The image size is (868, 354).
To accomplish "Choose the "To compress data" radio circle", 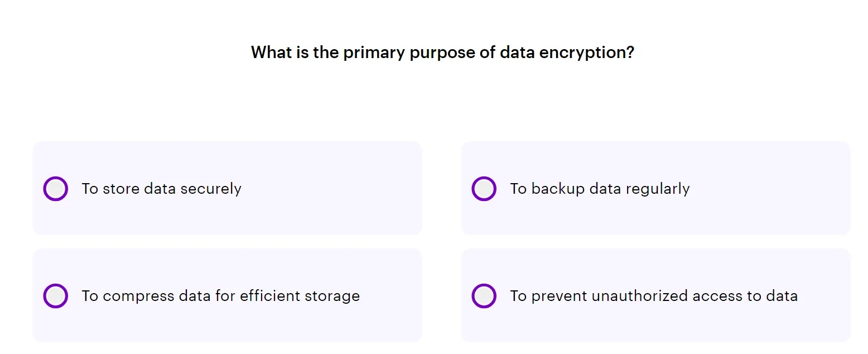I will [55, 296].
